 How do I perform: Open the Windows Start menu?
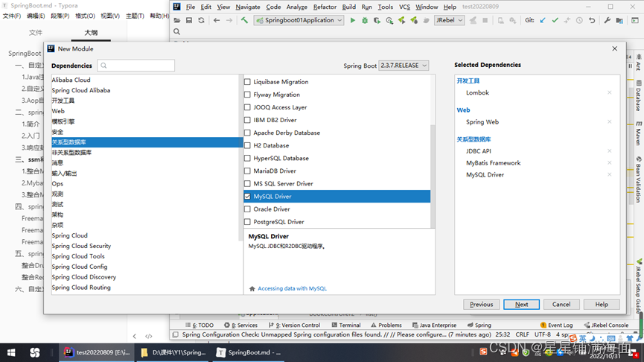tap(11, 352)
